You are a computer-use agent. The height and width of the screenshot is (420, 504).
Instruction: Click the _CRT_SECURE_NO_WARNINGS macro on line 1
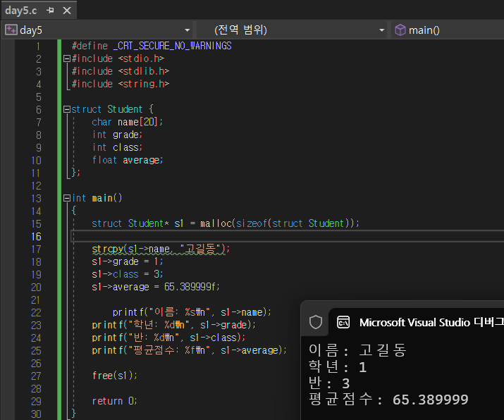point(173,46)
